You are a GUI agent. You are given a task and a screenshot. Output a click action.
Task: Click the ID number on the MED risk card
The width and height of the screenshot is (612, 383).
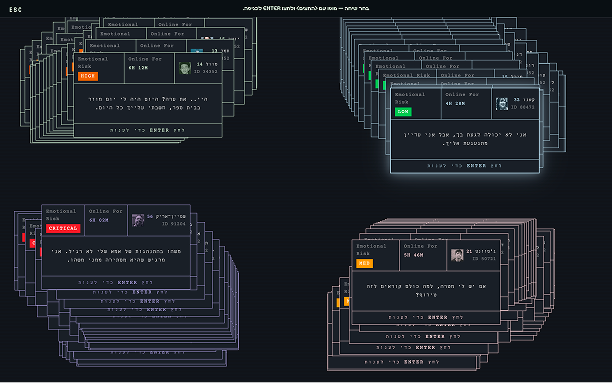click(x=484, y=258)
